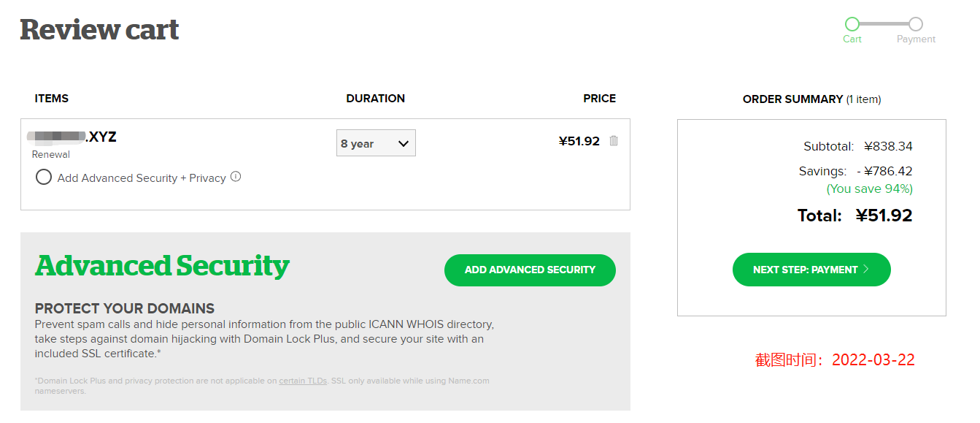Click the ¥51.92 item price
The image size is (980, 423).
(x=579, y=141)
